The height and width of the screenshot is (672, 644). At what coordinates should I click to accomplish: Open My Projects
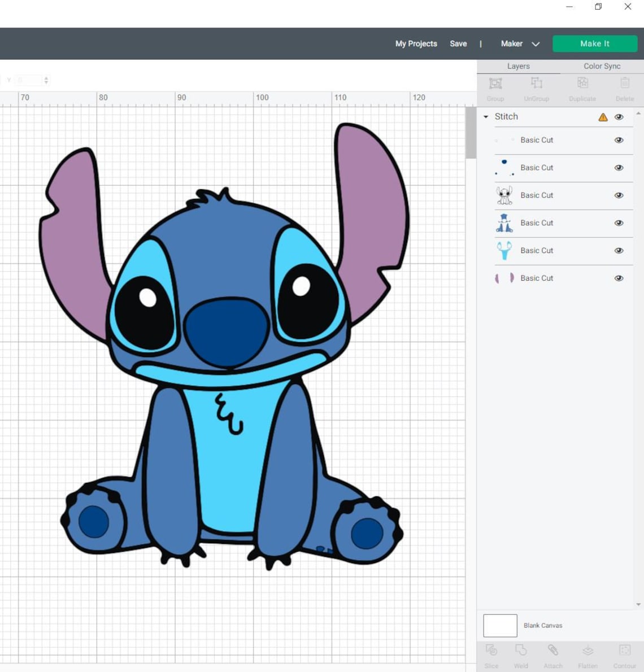[416, 43]
